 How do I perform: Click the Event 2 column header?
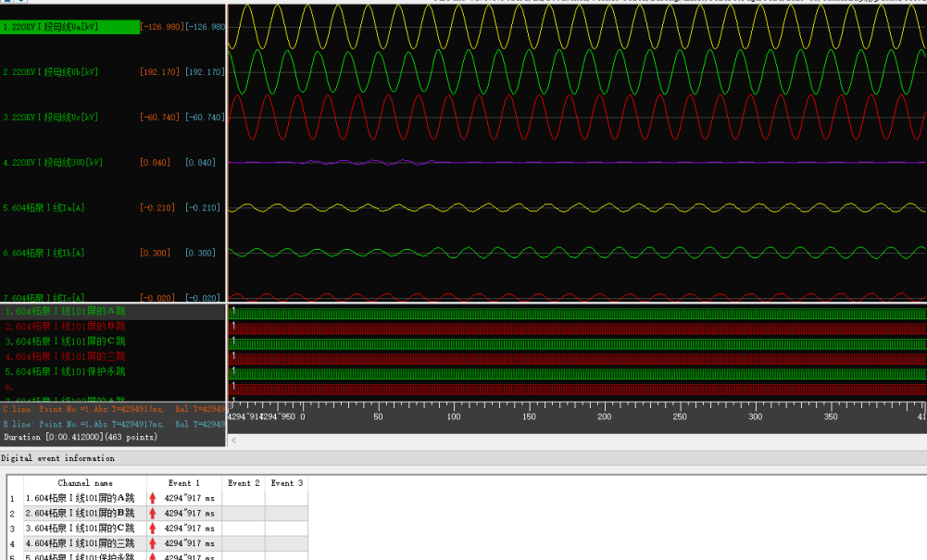244,483
